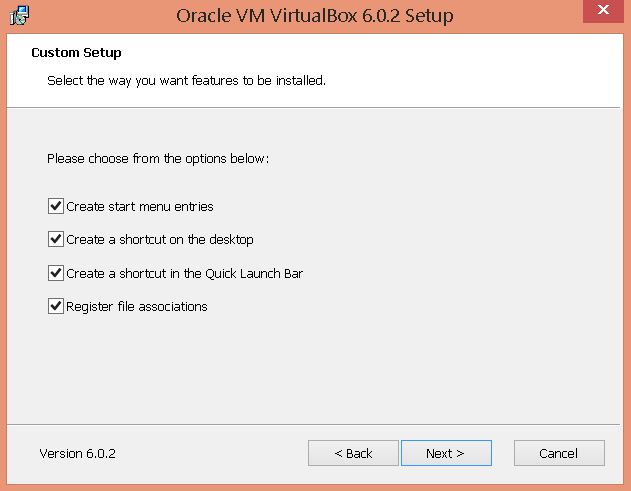Click the 'Please choose from the options below' text

[x=158, y=159]
